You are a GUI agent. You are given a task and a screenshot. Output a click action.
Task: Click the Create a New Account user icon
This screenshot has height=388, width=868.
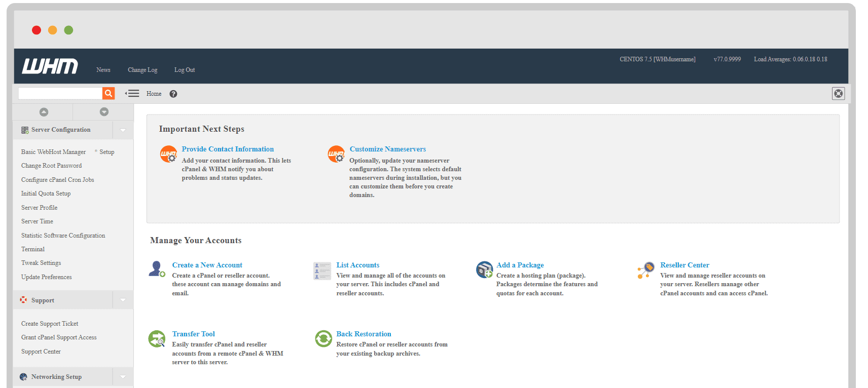[x=157, y=269]
